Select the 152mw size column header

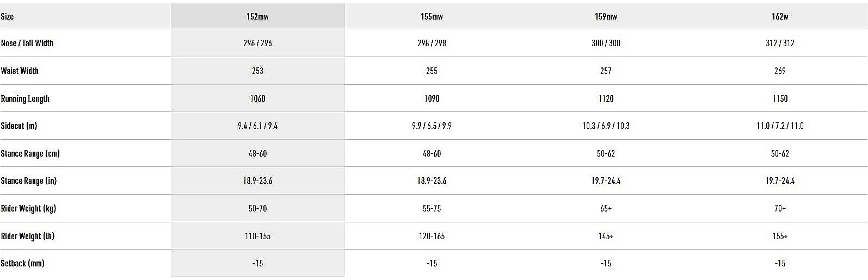click(x=257, y=16)
